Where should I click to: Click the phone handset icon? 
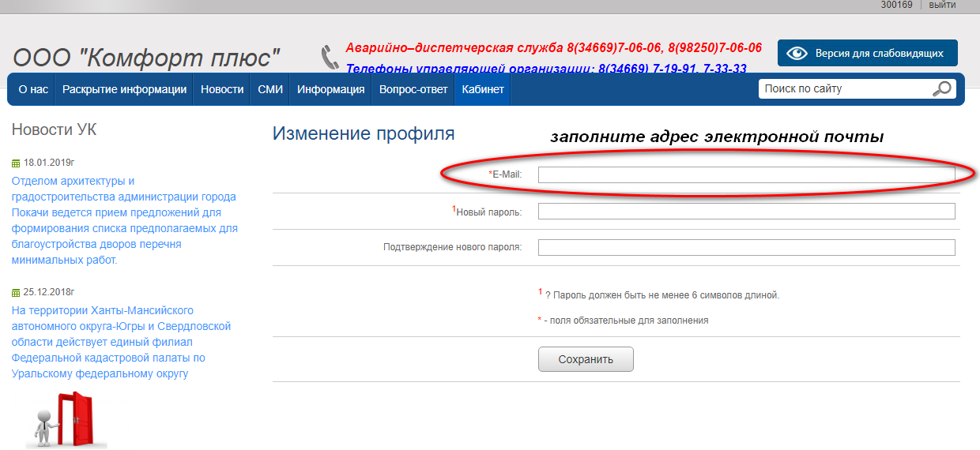tap(330, 58)
